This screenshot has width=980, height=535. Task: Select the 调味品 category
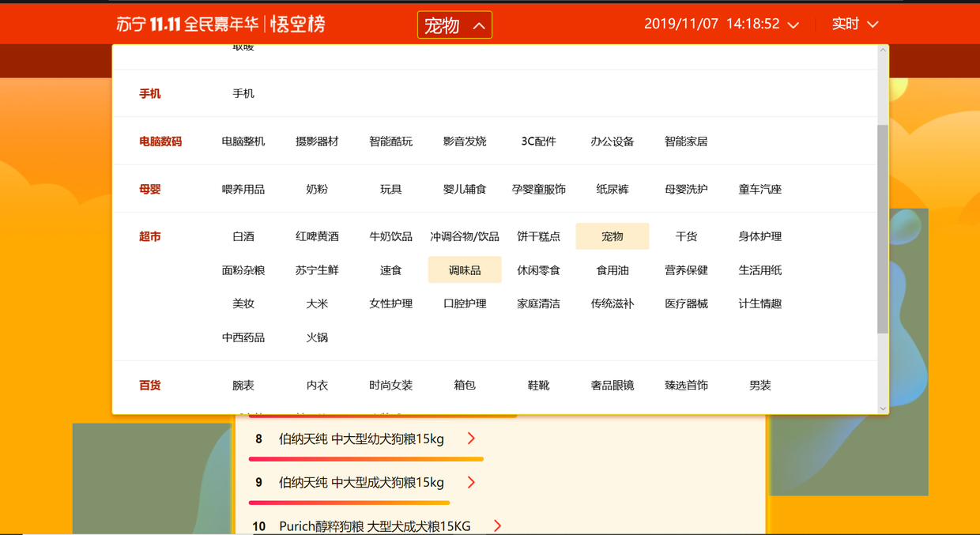point(465,270)
